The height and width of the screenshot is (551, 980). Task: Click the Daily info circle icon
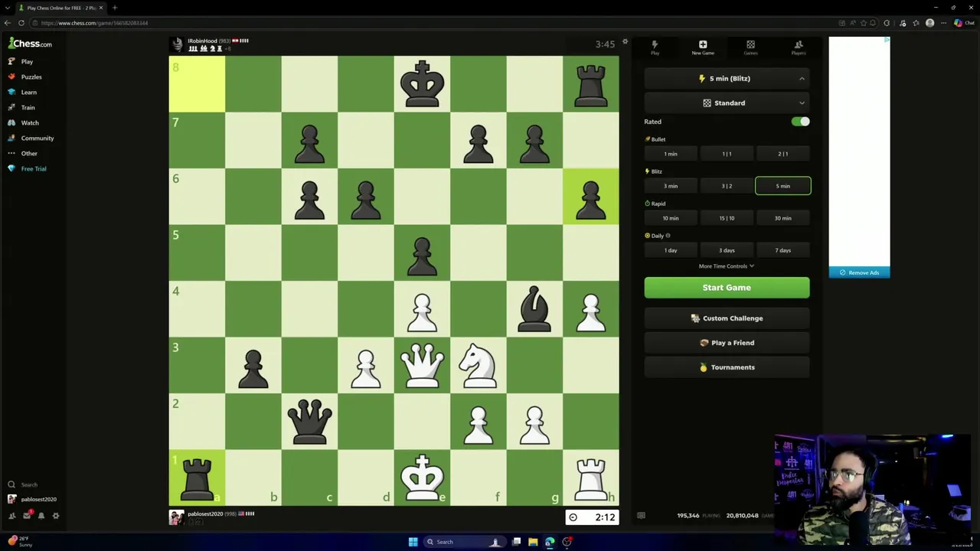point(668,236)
